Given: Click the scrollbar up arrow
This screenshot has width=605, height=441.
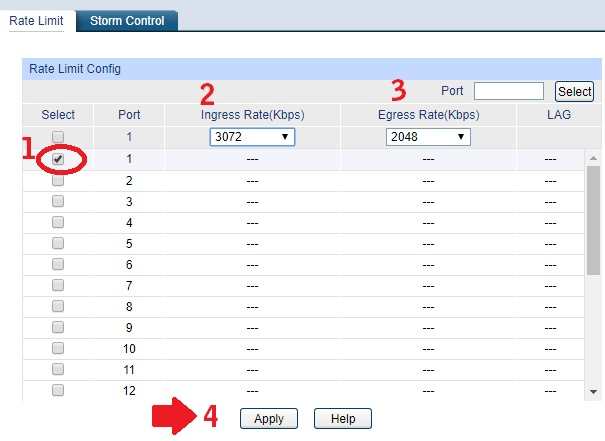Looking at the screenshot, I should coord(593,158).
